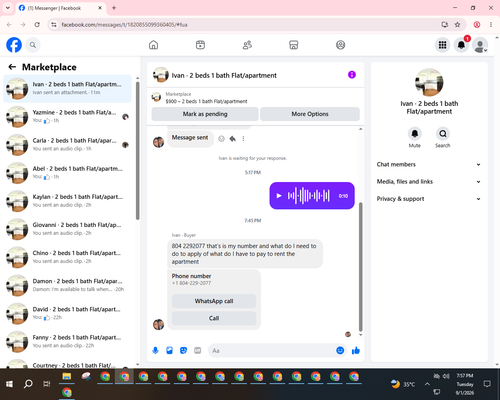Choose a GIF icon in composer
This screenshot has height=400, width=500.
tap(198, 350)
